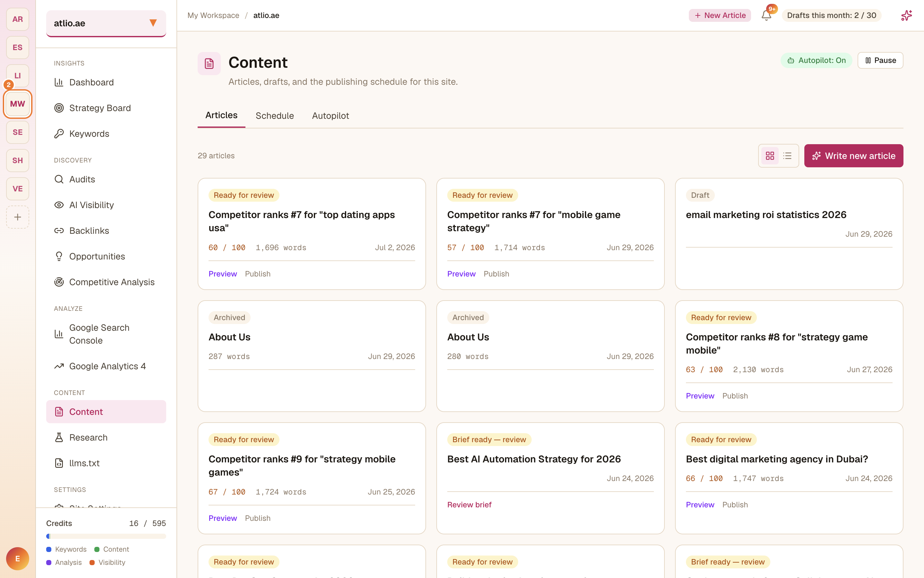Publish Best digital marketing agency in Dubai article
This screenshot has width=924, height=578.
tap(735, 504)
